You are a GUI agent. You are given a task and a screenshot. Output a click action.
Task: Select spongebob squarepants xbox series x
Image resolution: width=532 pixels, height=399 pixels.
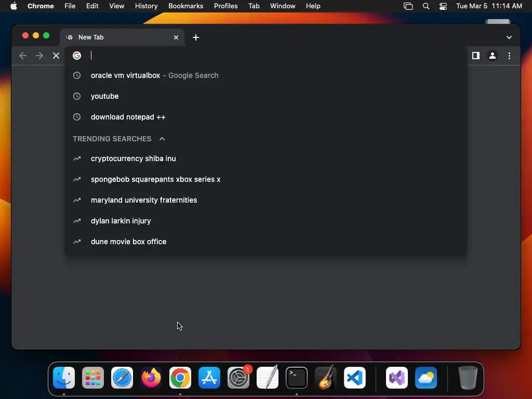coord(266,179)
